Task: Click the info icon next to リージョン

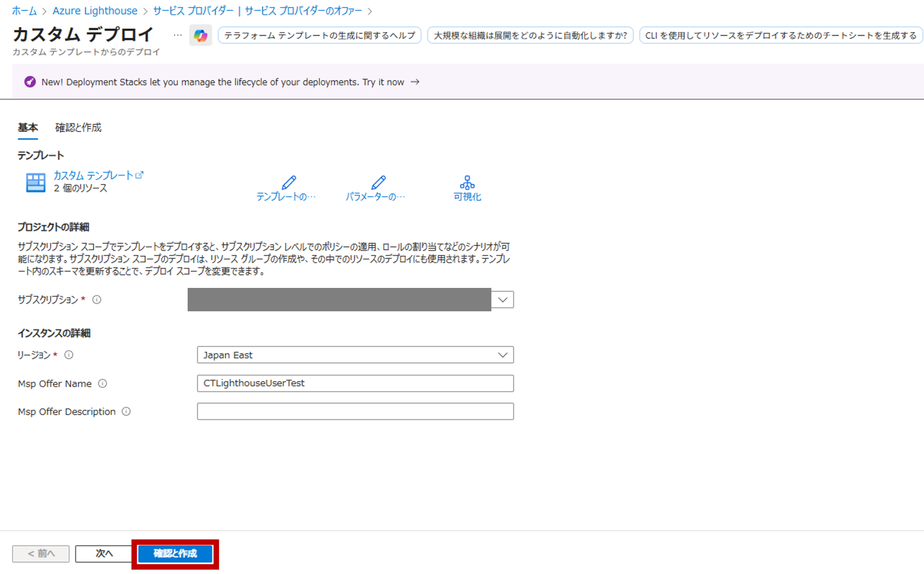Action: 69,354
